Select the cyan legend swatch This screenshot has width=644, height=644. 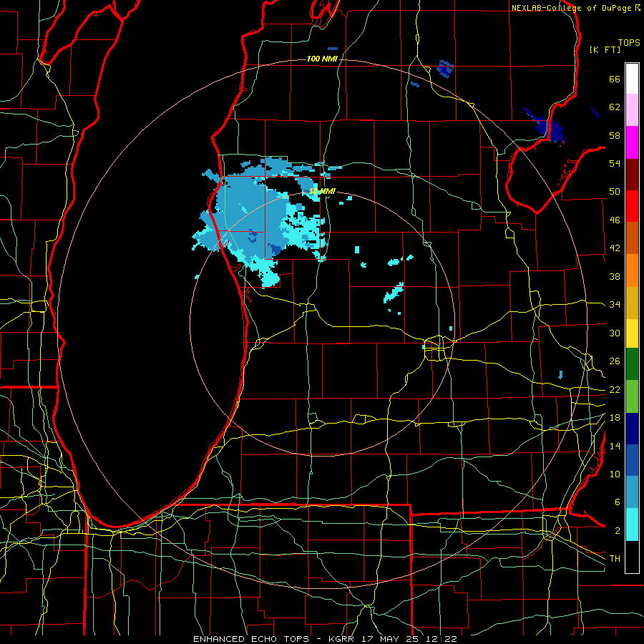pos(632,525)
